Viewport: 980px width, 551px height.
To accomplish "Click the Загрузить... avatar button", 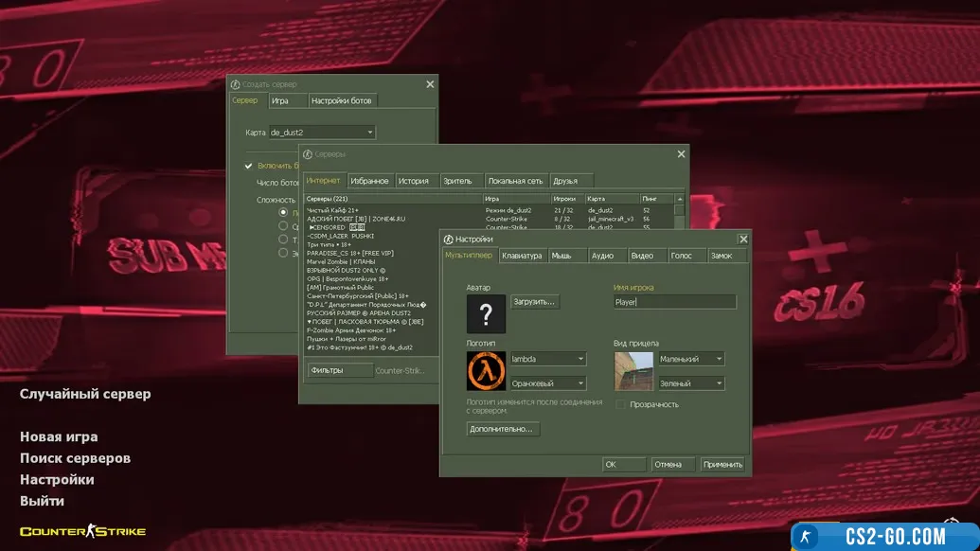I will point(535,301).
